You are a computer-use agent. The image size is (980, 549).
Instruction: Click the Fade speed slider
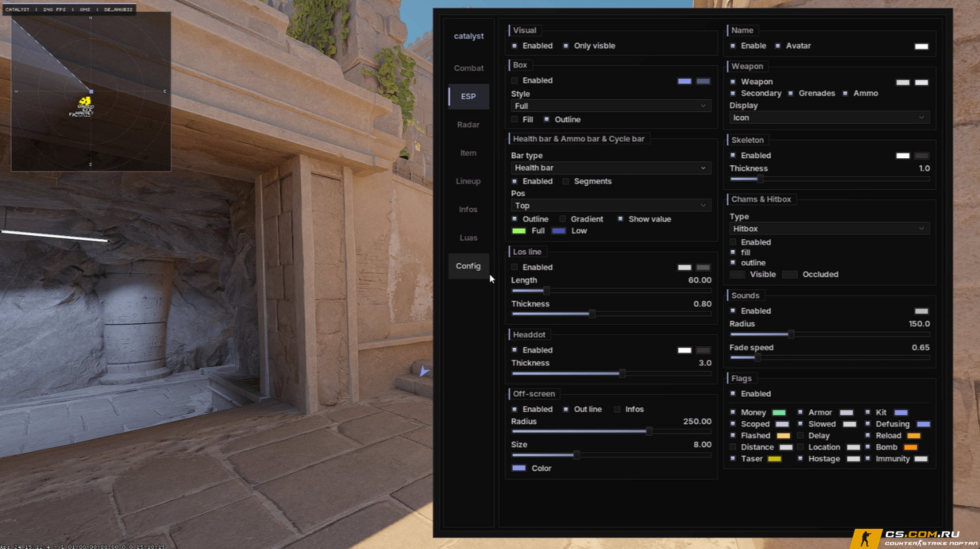[x=830, y=358]
